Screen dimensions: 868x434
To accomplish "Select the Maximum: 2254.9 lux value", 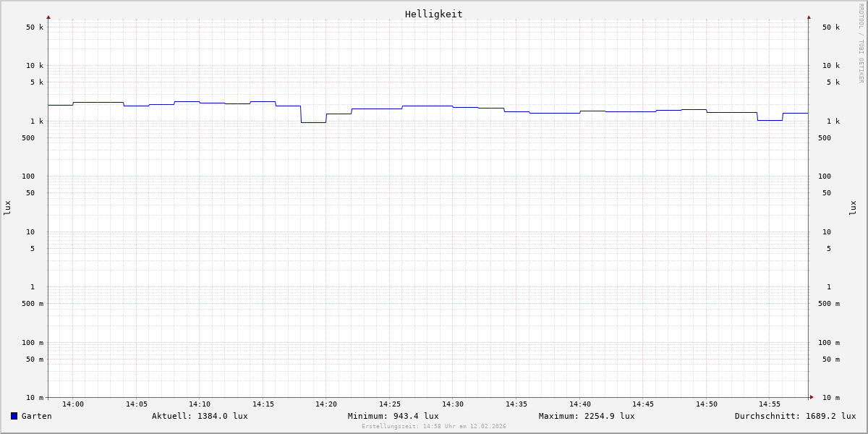I will (x=587, y=416).
